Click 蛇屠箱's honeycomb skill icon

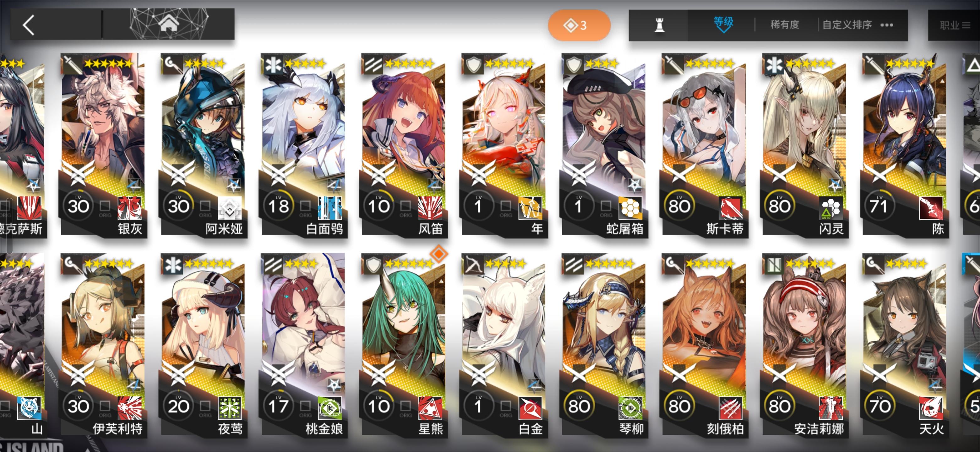click(630, 207)
